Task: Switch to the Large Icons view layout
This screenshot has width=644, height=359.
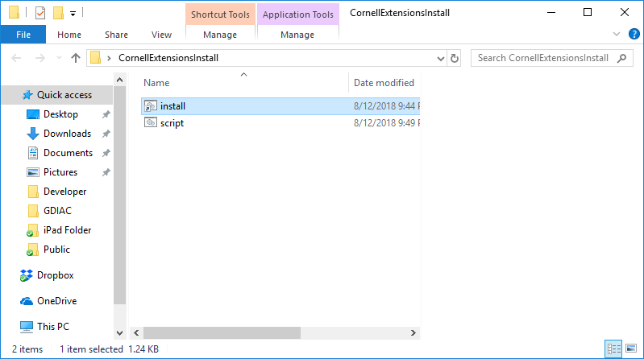Action: tap(630, 349)
